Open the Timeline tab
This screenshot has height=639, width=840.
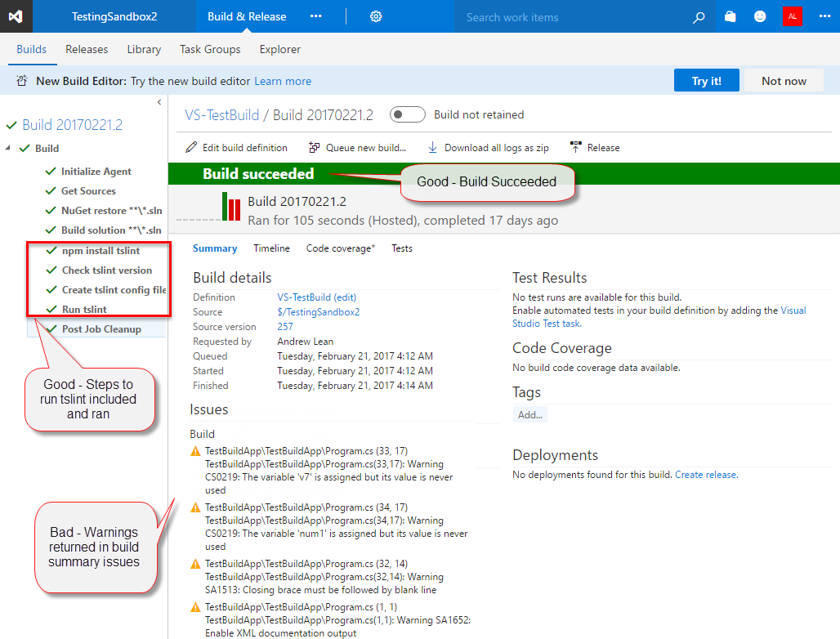click(271, 248)
